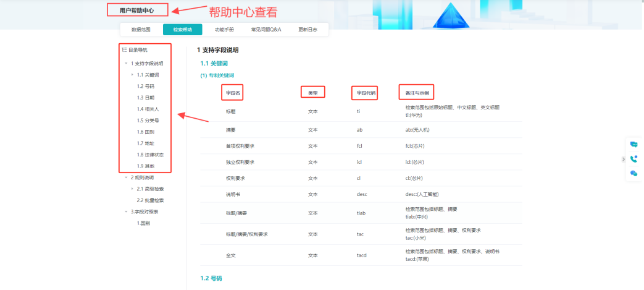Click the 1.国别 entry under 字段对照表
This screenshot has width=644, height=290.
click(143, 223)
